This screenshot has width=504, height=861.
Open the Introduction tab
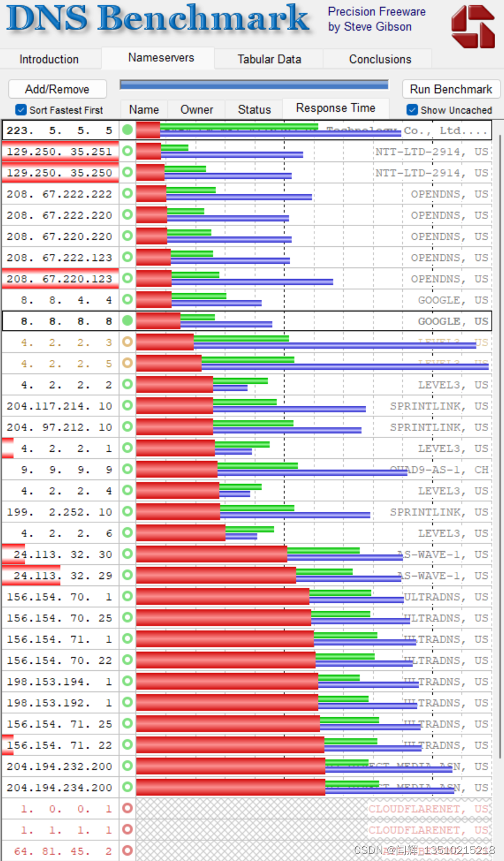tap(49, 59)
